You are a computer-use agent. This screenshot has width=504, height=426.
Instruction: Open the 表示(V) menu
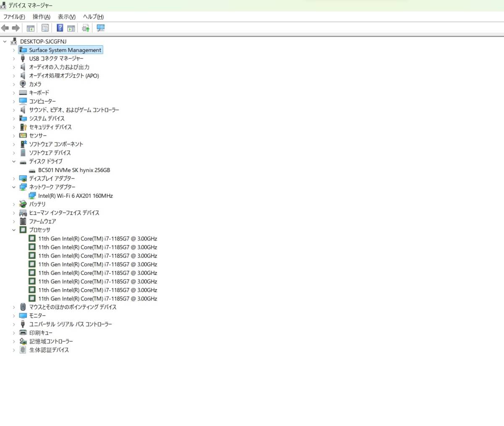point(66,17)
